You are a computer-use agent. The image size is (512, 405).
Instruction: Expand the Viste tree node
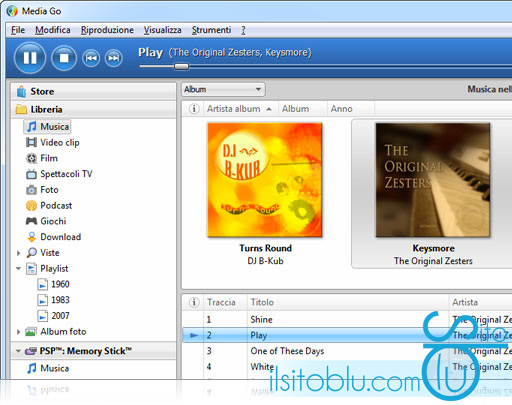coord(19,253)
